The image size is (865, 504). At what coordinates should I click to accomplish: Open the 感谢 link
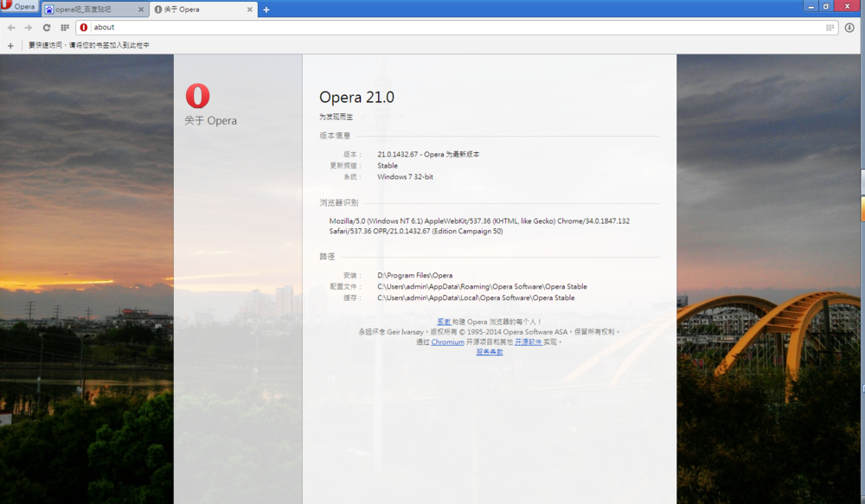[x=444, y=322]
